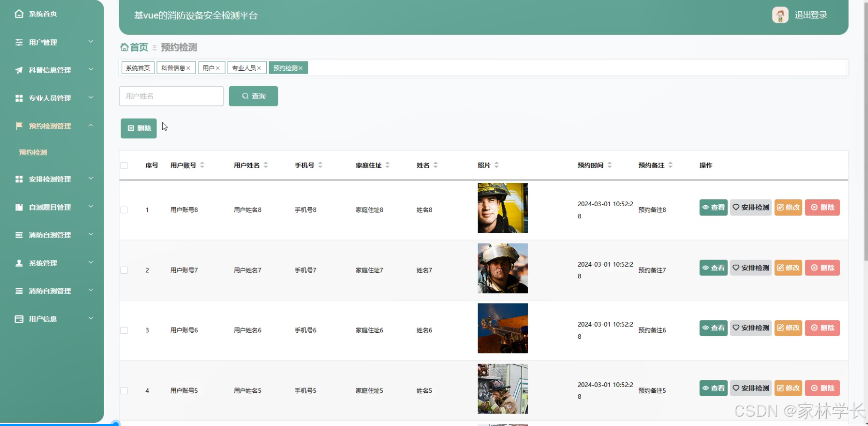Check the checkbox for row 用户账号8
Screen dimensions: 868x426
pyautogui.click(x=124, y=210)
